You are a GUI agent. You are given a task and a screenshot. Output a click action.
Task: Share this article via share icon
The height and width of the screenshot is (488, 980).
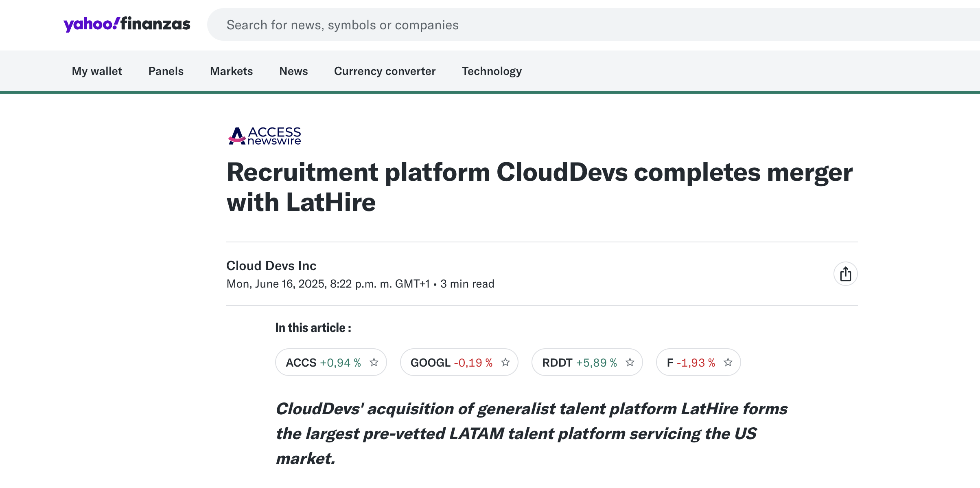[x=845, y=274]
